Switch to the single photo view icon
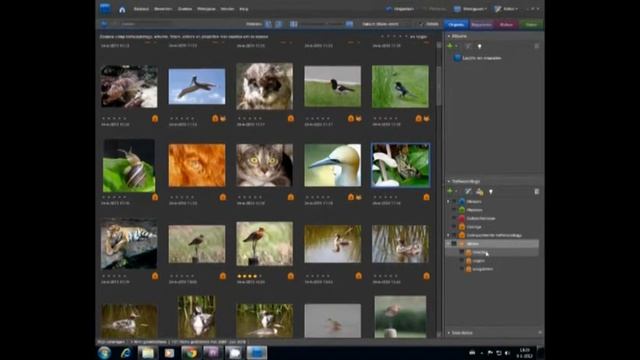640x360 pixels. pyautogui.click(x=349, y=24)
